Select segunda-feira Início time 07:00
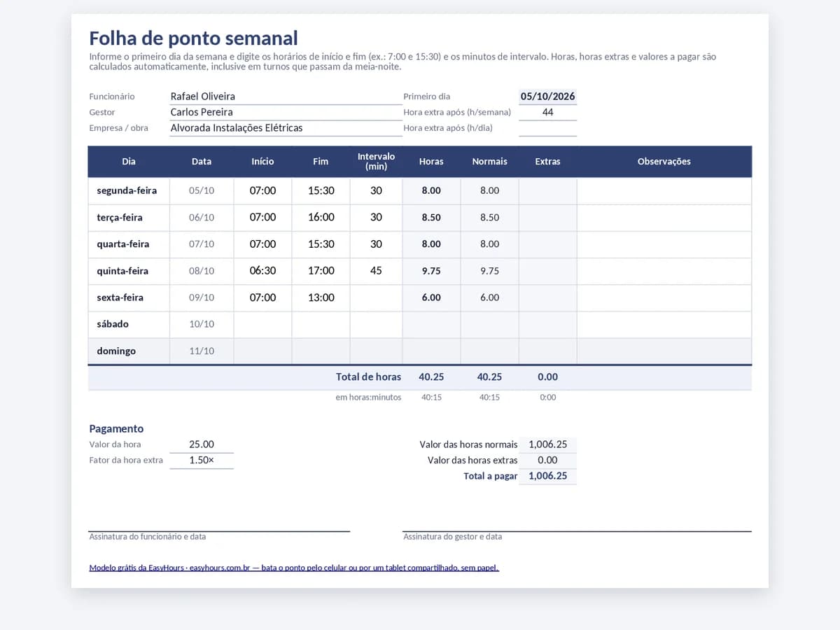The image size is (840, 630). tap(262, 190)
